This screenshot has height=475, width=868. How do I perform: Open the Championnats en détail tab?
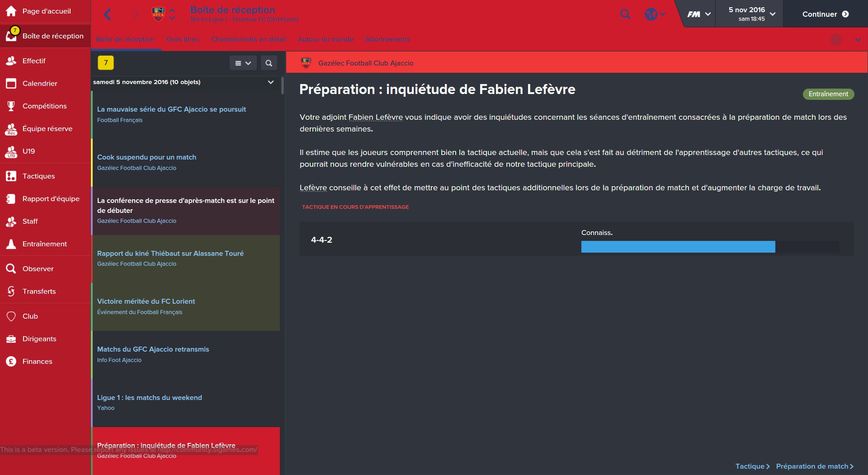pyautogui.click(x=249, y=39)
